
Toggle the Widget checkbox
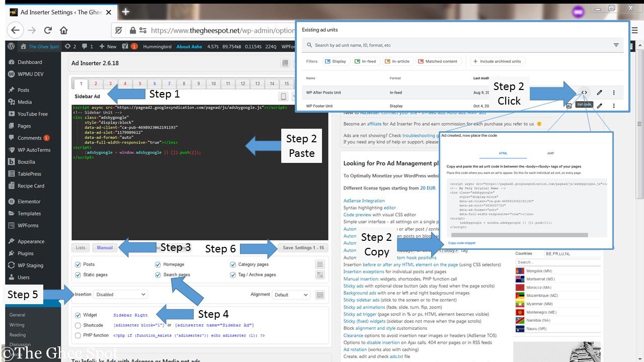click(x=77, y=315)
